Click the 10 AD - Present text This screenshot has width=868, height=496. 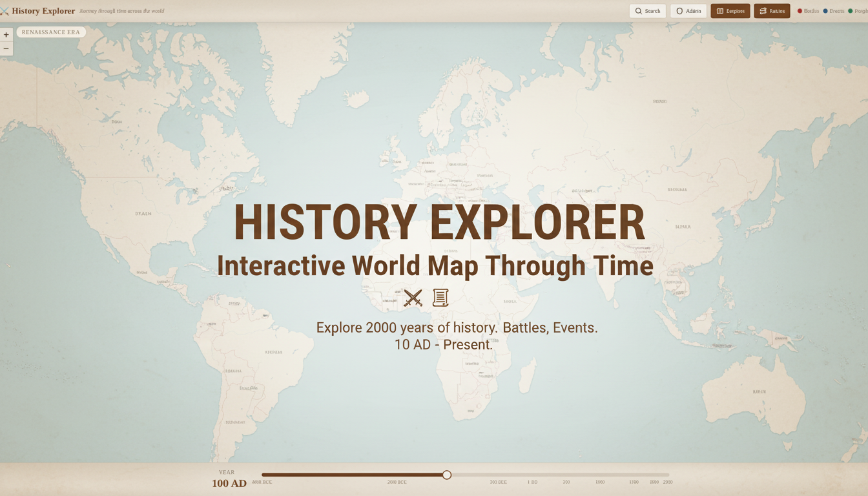pyautogui.click(x=444, y=345)
